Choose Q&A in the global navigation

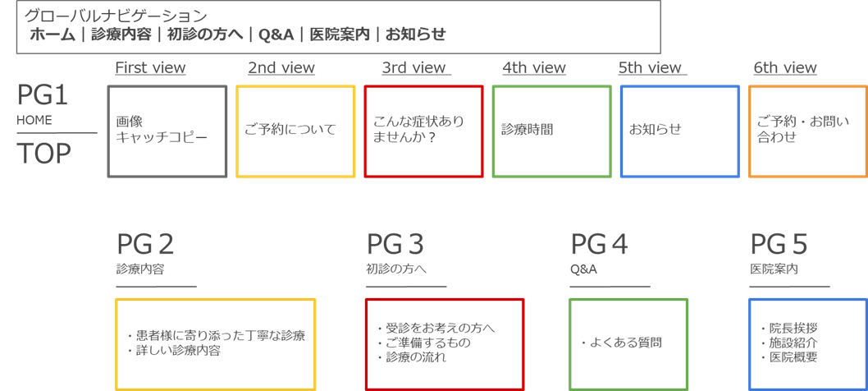click(276, 35)
